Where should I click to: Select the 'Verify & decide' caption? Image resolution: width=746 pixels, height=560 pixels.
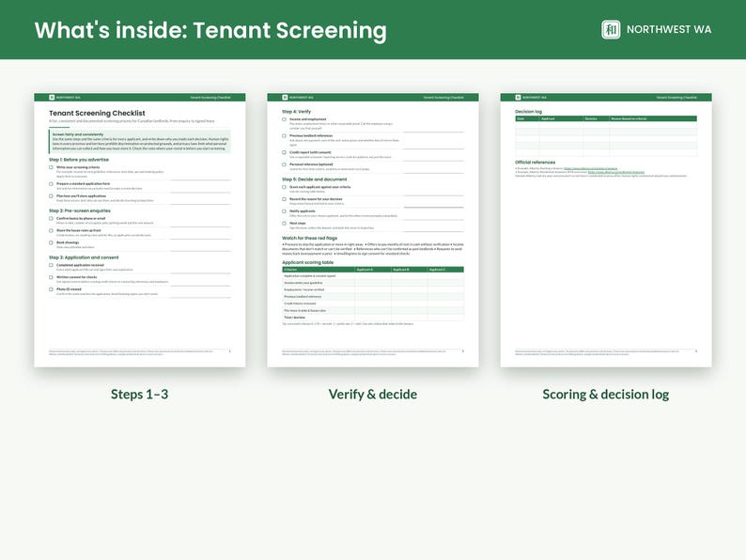click(373, 395)
